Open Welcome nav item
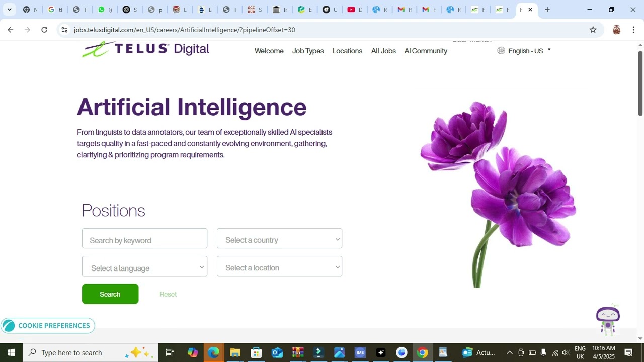644x362 pixels. click(269, 51)
